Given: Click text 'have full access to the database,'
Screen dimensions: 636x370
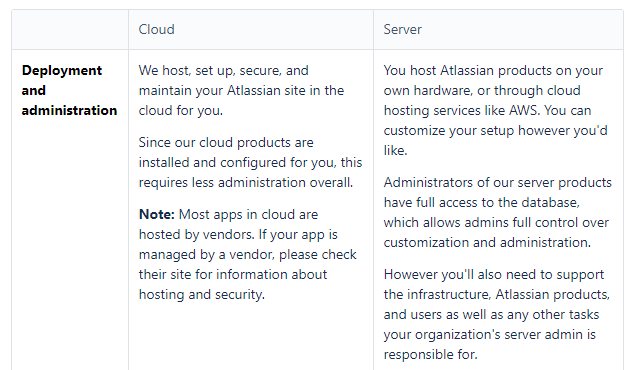Looking at the screenshot, I should 481,202.
